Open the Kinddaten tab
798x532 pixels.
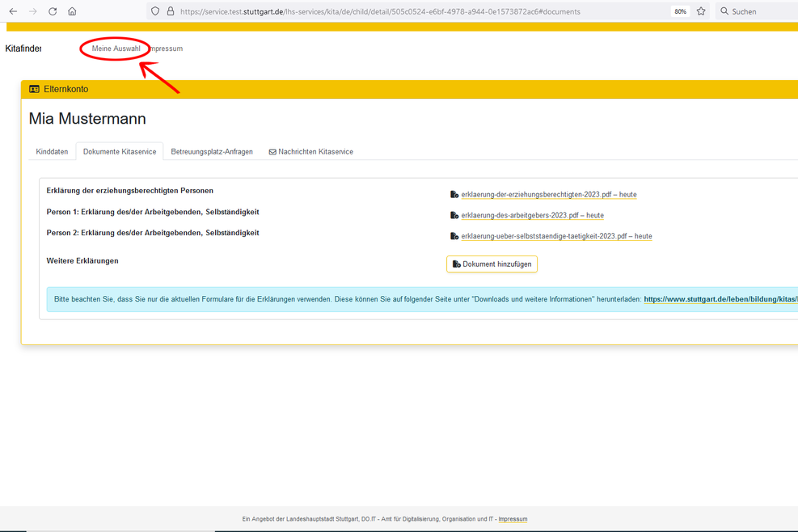[x=52, y=152]
